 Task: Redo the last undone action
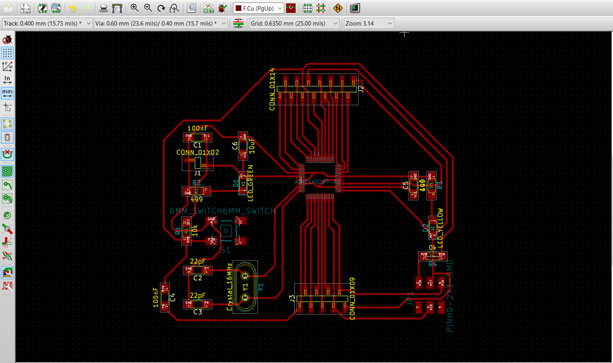coord(86,8)
